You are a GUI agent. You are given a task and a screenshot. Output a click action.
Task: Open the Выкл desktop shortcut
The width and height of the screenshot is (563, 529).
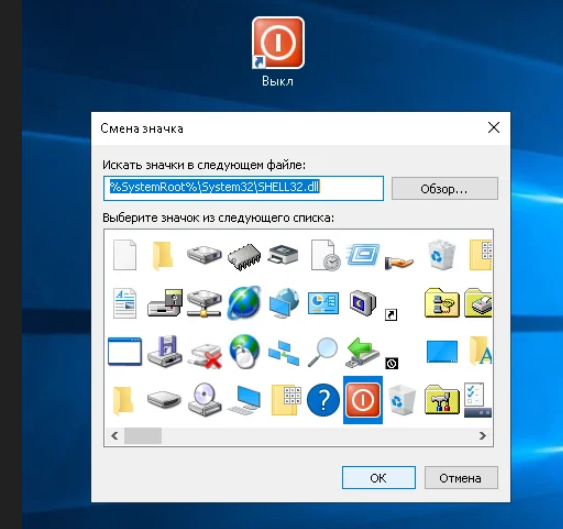point(278,52)
